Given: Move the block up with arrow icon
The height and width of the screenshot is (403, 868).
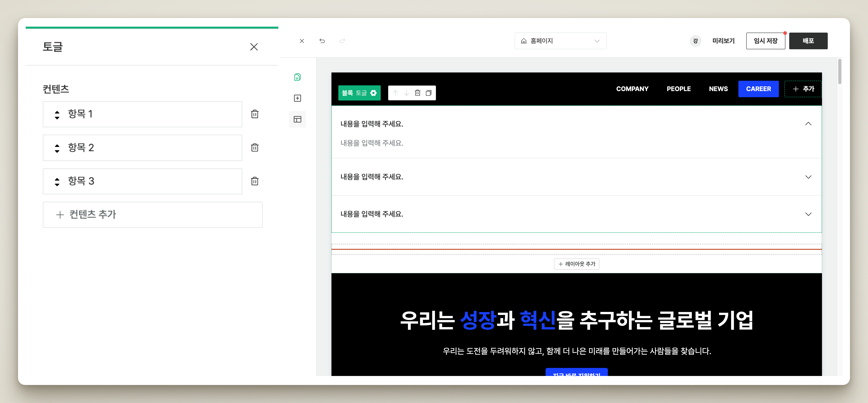Looking at the screenshot, I should [x=396, y=93].
